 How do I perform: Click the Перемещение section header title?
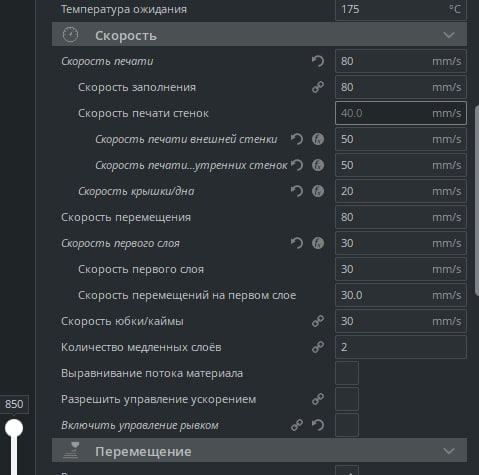pos(143,452)
